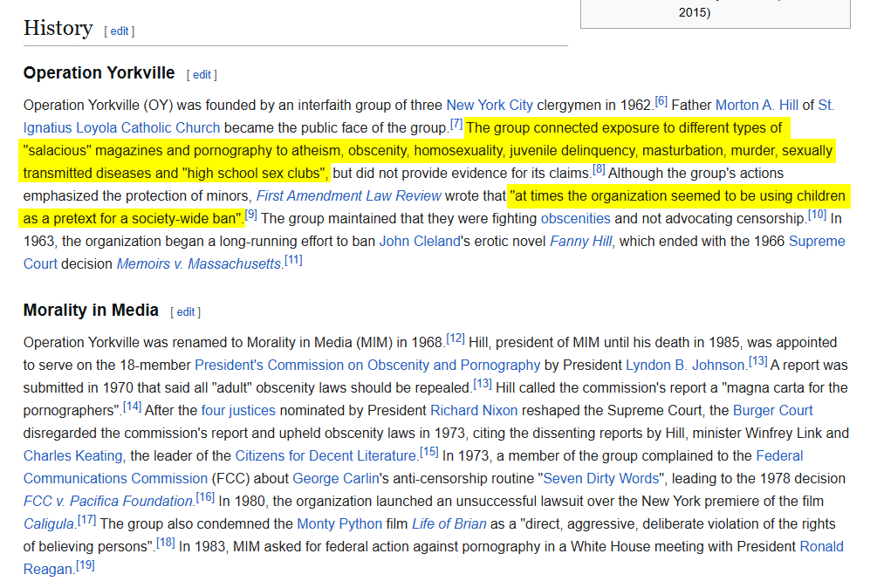Open the four justices link
The width and height of the screenshot is (877, 588).
click(x=238, y=411)
